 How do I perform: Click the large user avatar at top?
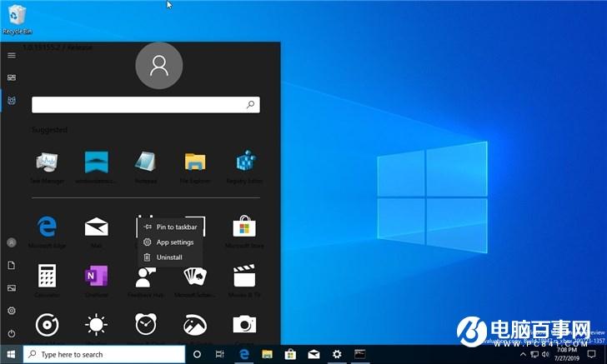[x=159, y=66]
